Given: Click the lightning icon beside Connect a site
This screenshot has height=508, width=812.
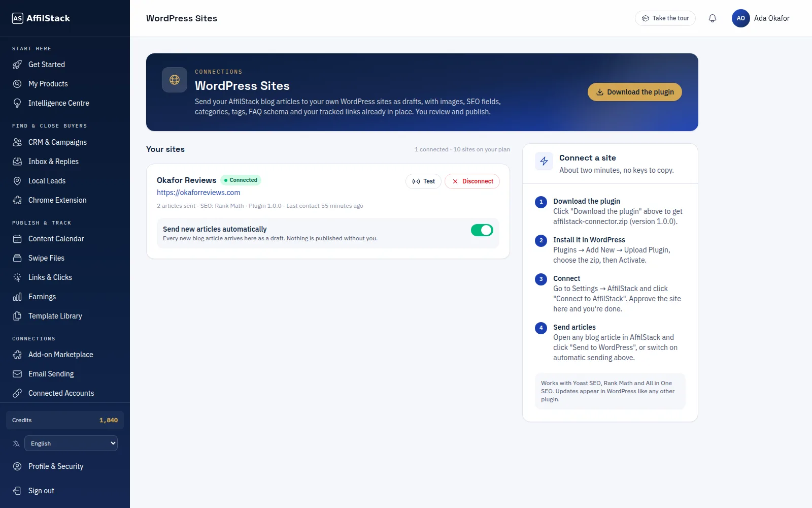Looking at the screenshot, I should (x=544, y=161).
